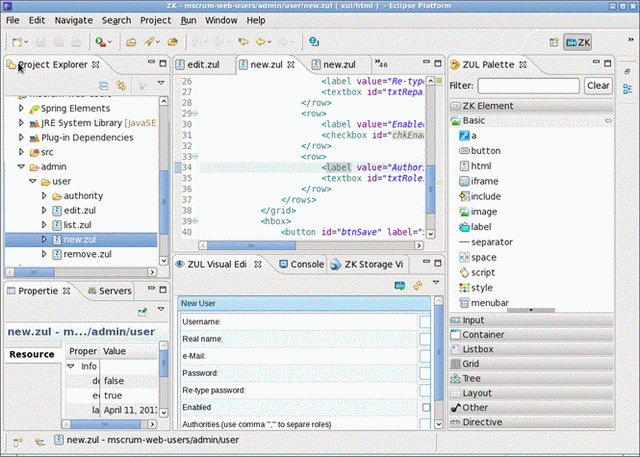The width and height of the screenshot is (640, 457).
Task: Click the Open Type folder icon
Action: tap(131, 42)
